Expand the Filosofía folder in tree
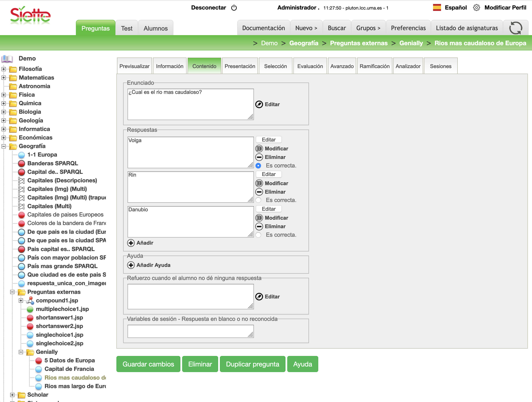The width and height of the screenshot is (532, 402). pos(4,69)
